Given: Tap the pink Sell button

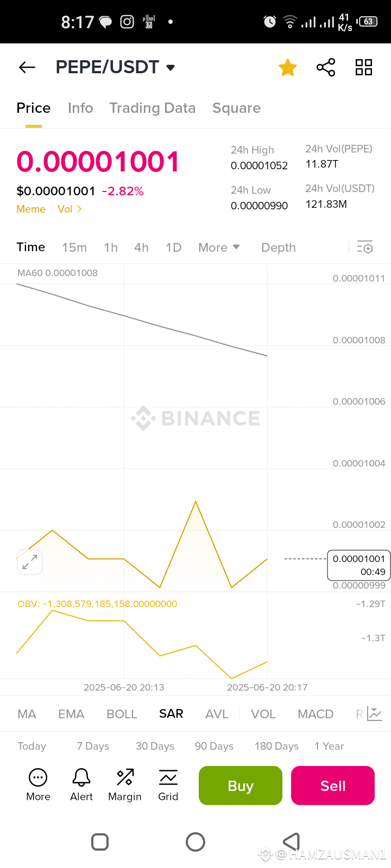Looking at the screenshot, I should click(333, 786).
